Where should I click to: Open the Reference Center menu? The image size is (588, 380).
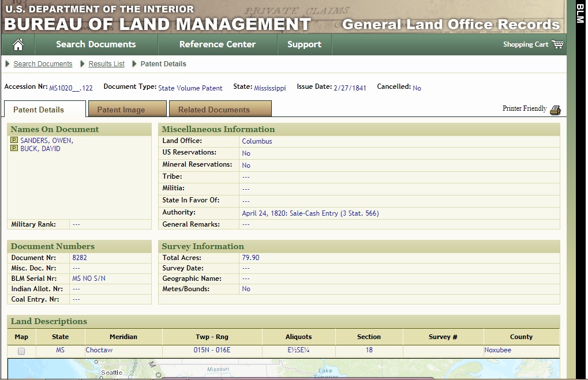tap(218, 44)
